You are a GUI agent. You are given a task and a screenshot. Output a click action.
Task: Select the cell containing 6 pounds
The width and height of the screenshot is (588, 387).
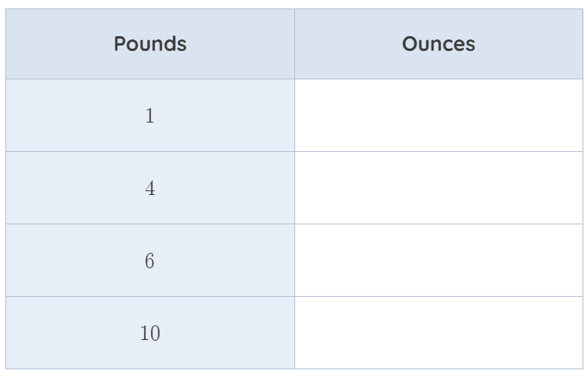[150, 261]
